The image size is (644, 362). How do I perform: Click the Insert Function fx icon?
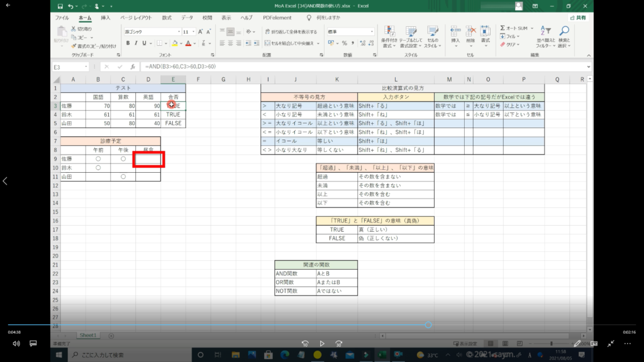point(132,67)
